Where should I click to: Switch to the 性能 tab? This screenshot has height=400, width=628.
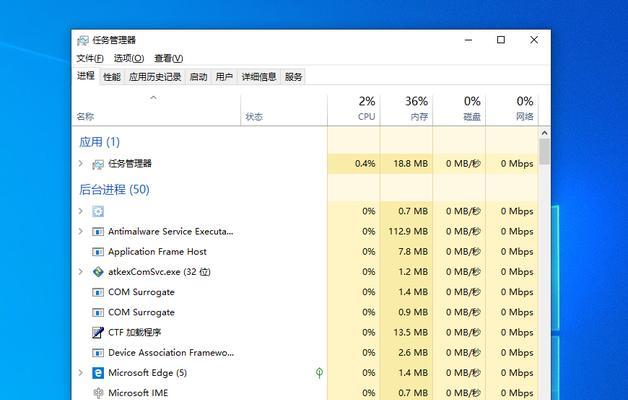pyautogui.click(x=112, y=77)
